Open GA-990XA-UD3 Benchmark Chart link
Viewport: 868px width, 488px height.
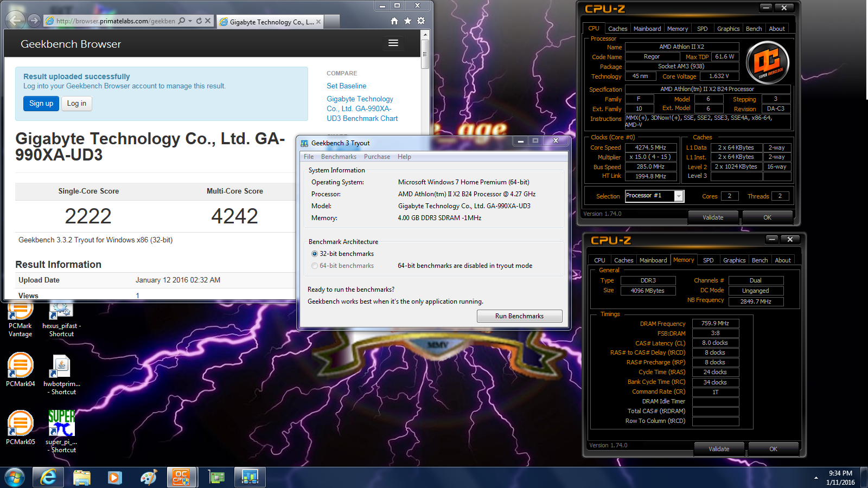[362, 108]
